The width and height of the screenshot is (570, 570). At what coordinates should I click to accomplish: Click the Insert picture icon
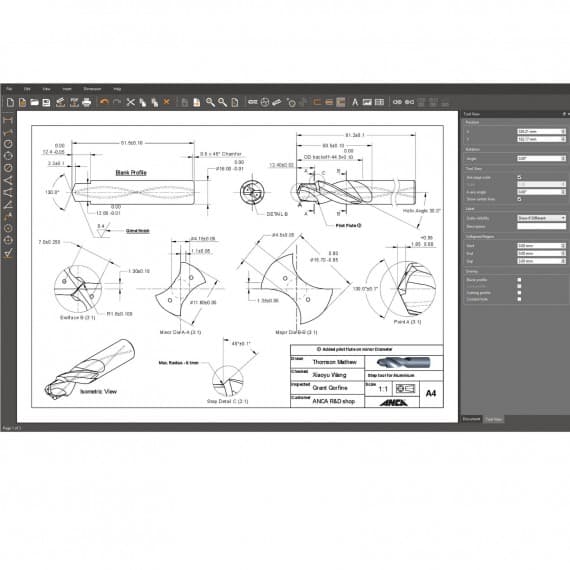point(367,103)
